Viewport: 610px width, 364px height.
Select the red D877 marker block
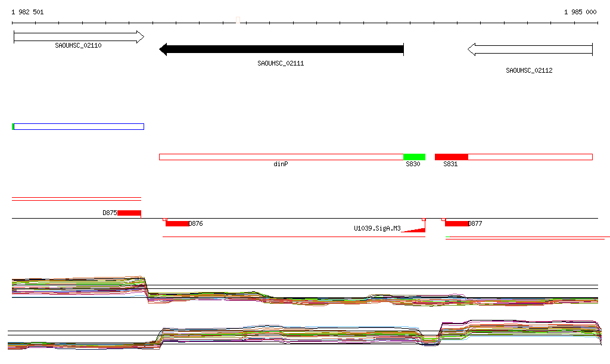457,223
